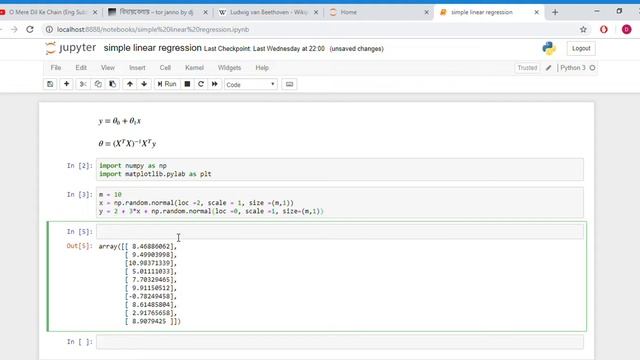Rename notebook title simple linear regression

[152, 48]
